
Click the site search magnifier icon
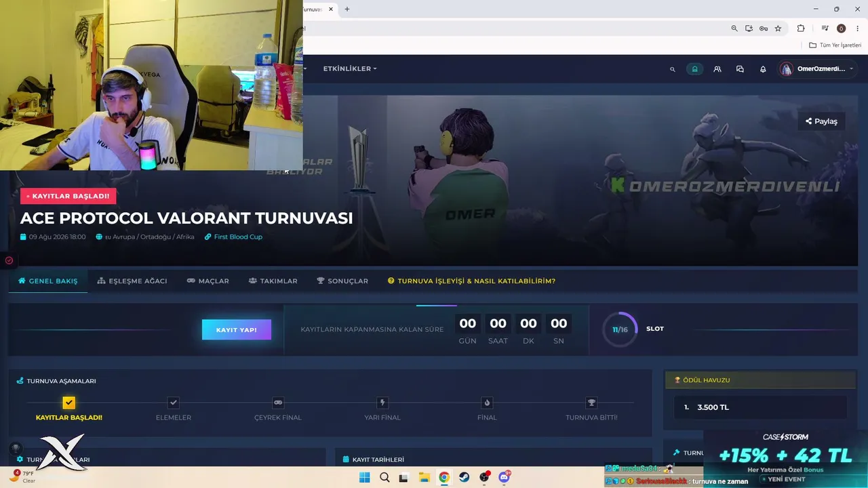tap(673, 69)
